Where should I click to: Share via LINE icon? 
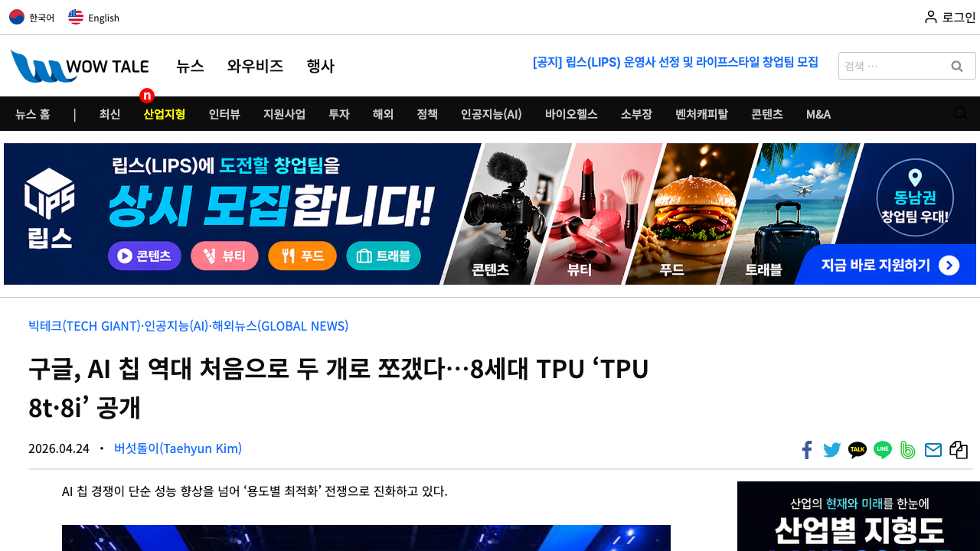pyautogui.click(x=883, y=450)
